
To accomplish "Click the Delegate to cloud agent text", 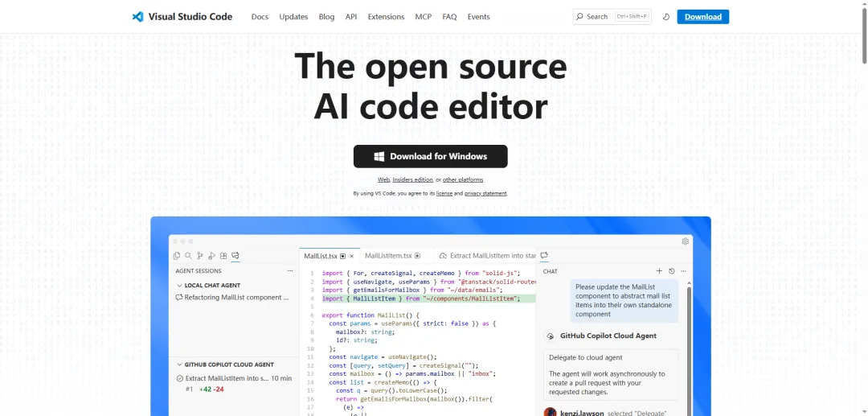I will 586,357.
